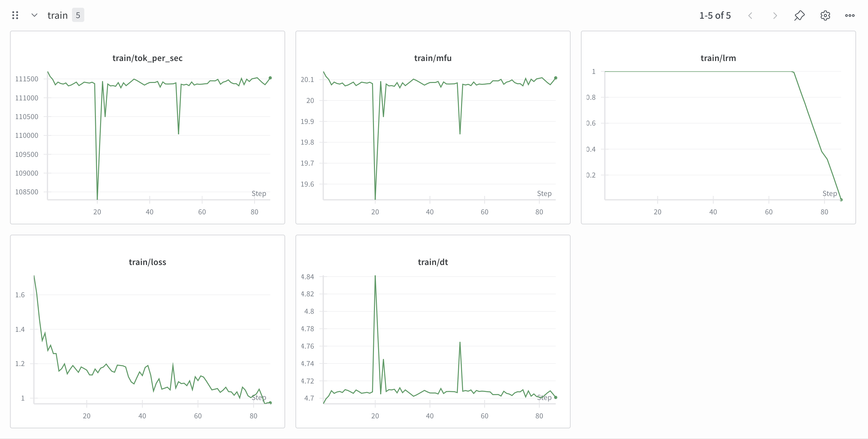868x439 pixels.
Task: Collapse the train section chevron
Action: pos(34,15)
